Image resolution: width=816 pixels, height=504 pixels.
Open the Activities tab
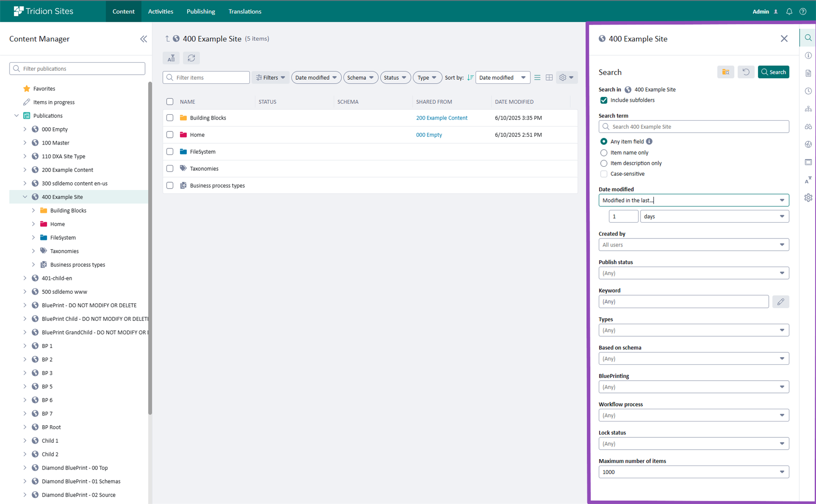pyautogui.click(x=160, y=11)
